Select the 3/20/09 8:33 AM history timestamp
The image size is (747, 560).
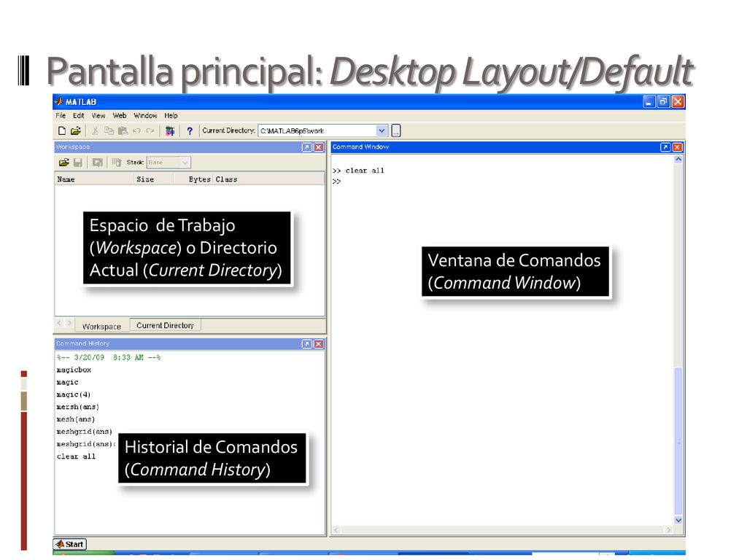pyautogui.click(x=109, y=357)
